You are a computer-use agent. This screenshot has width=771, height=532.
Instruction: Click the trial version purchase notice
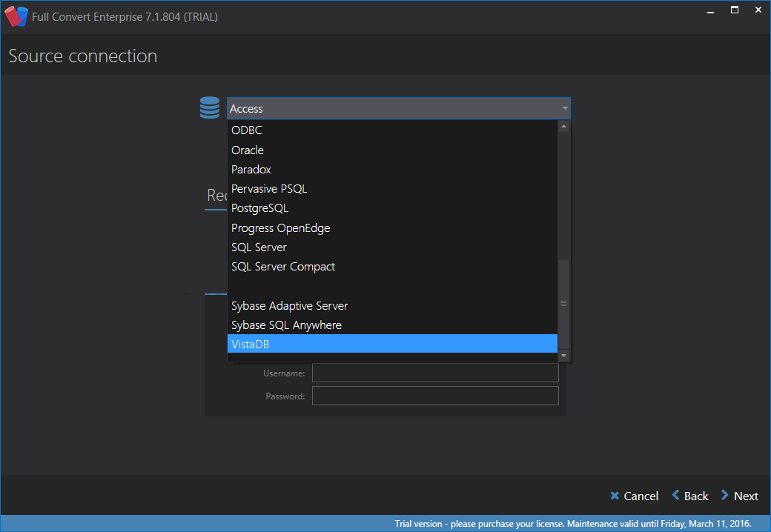[x=573, y=524]
